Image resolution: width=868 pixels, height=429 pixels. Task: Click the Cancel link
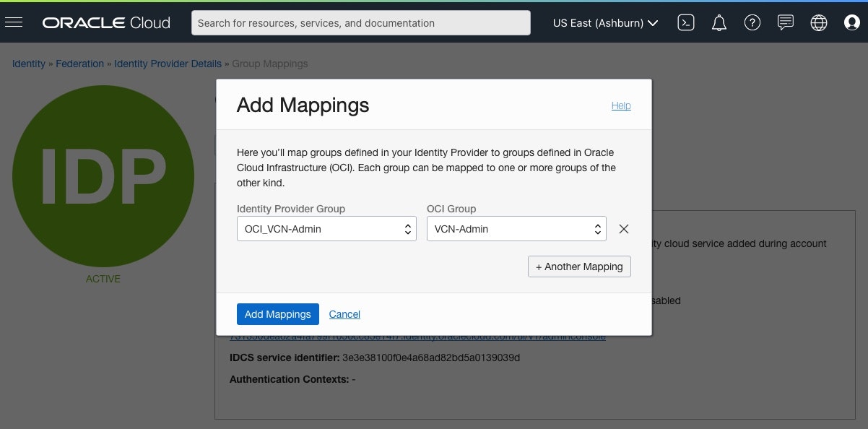[x=344, y=314]
